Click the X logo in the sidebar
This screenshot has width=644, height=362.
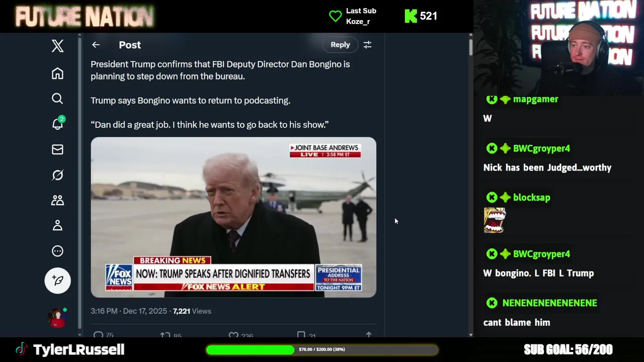click(x=57, y=46)
